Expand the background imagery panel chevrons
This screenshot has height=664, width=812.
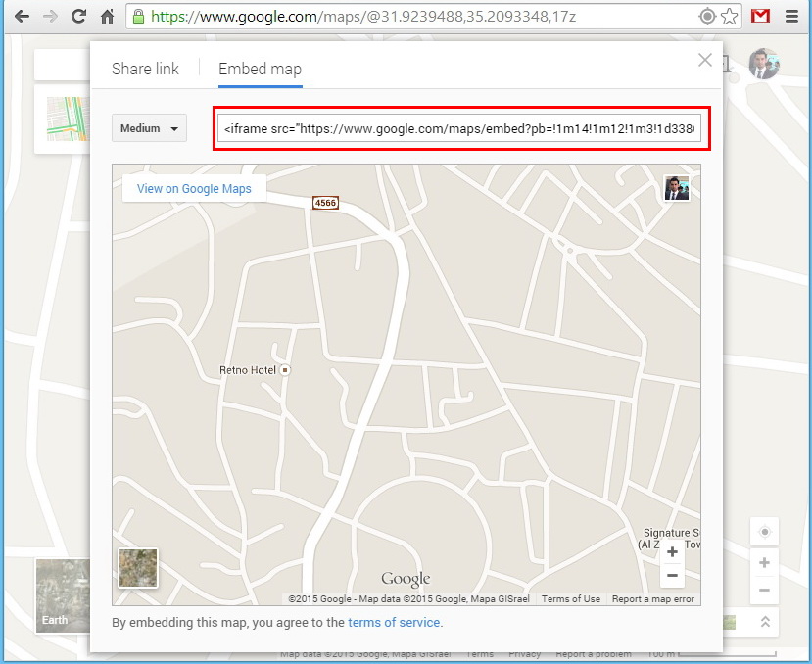click(765, 622)
